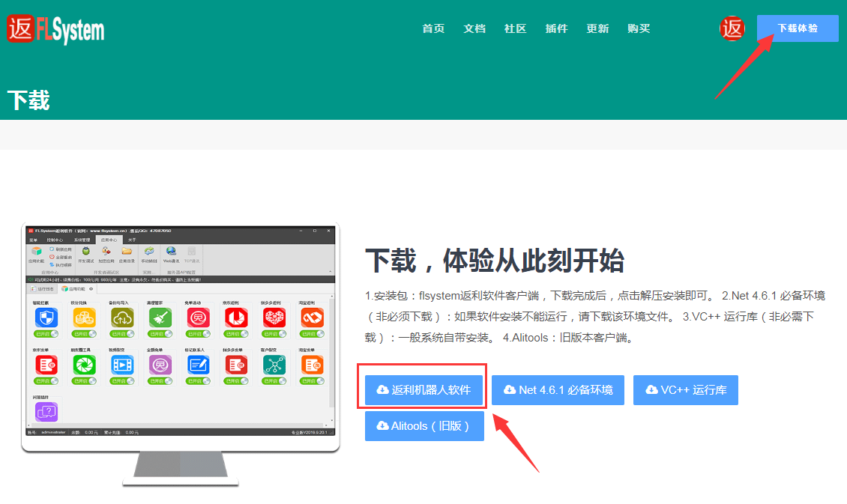Toggle the 已开启 switch under 清理管家
847x504 pixels.
[x=160, y=334]
